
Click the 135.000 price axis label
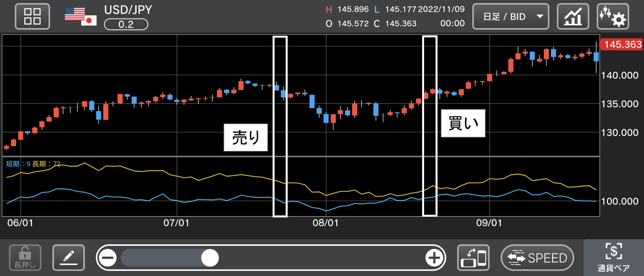[620, 104]
